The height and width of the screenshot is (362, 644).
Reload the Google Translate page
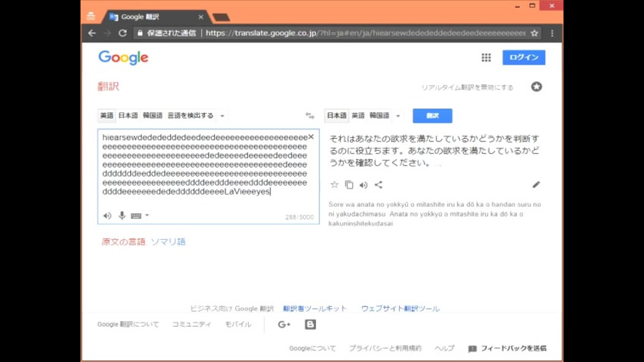(x=122, y=34)
